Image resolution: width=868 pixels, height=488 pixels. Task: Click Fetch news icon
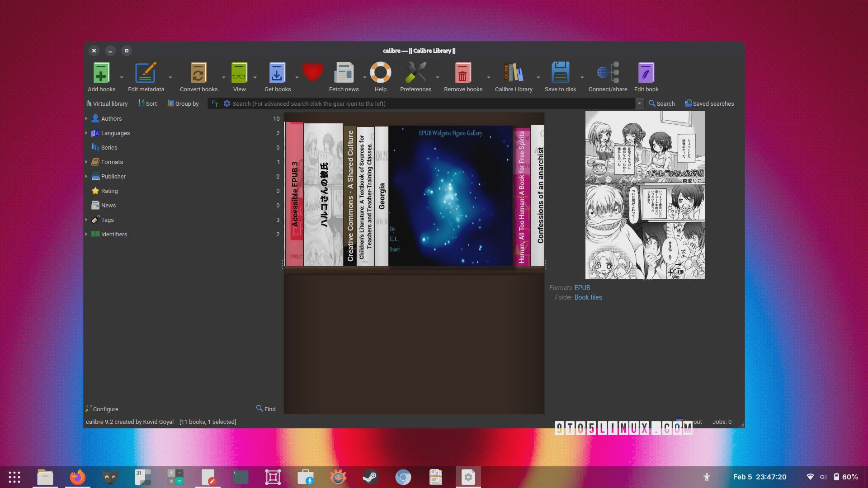[x=344, y=73]
